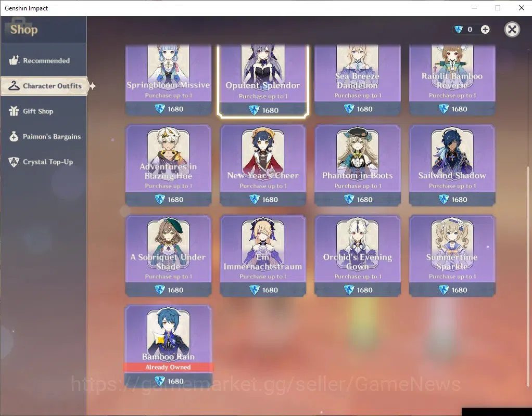Select the Sea Breeze Dandelion outfit

357,80
